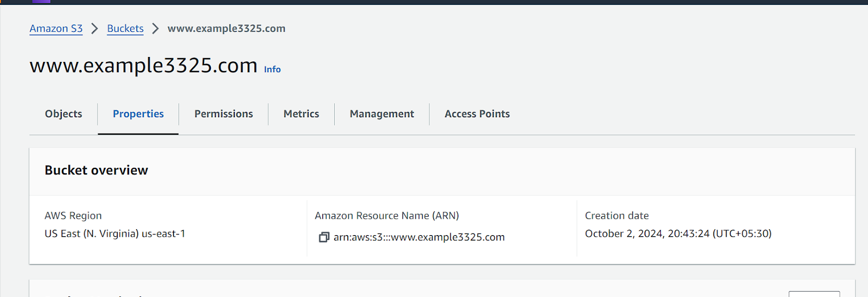Screen dimensions: 868x297
Task: Switch to the Objects tab
Action: point(63,114)
